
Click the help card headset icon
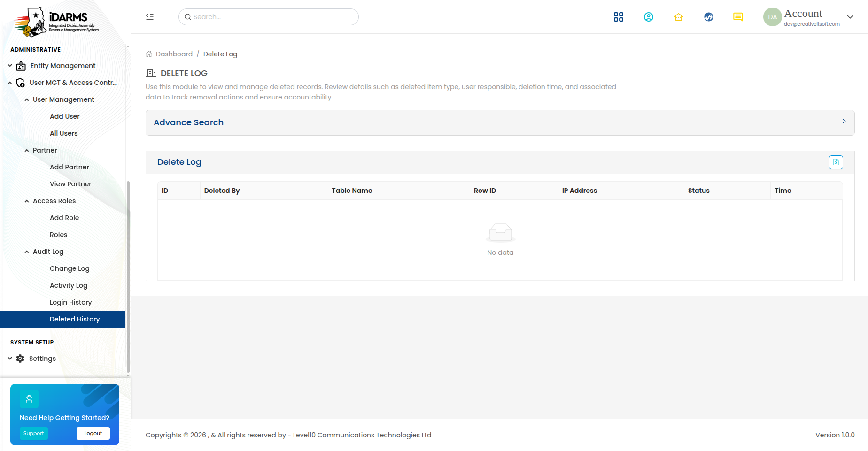[x=29, y=399]
